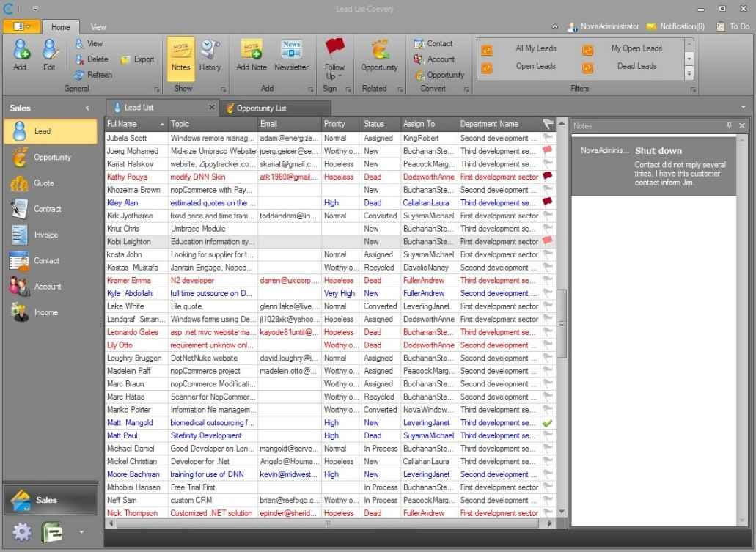Switch to the View ribbon tab
Screen dimensions: 756x552
[98, 27]
